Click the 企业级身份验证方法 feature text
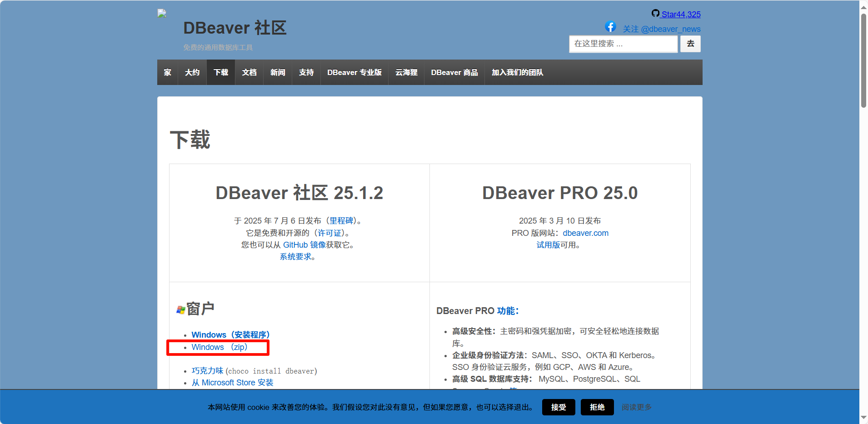 [x=488, y=355]
